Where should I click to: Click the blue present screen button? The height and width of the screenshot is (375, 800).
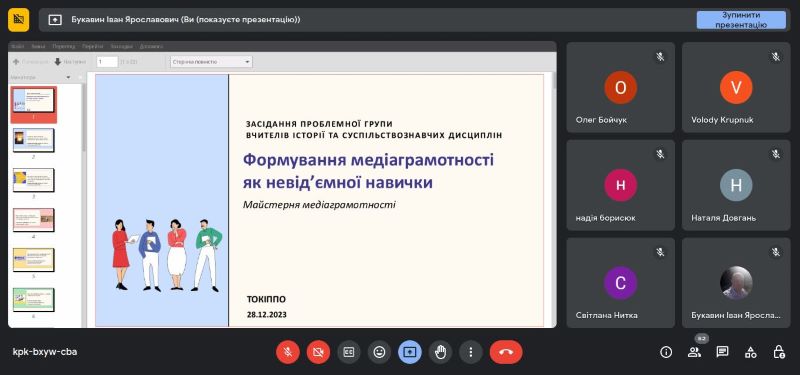tap(410, 352)
